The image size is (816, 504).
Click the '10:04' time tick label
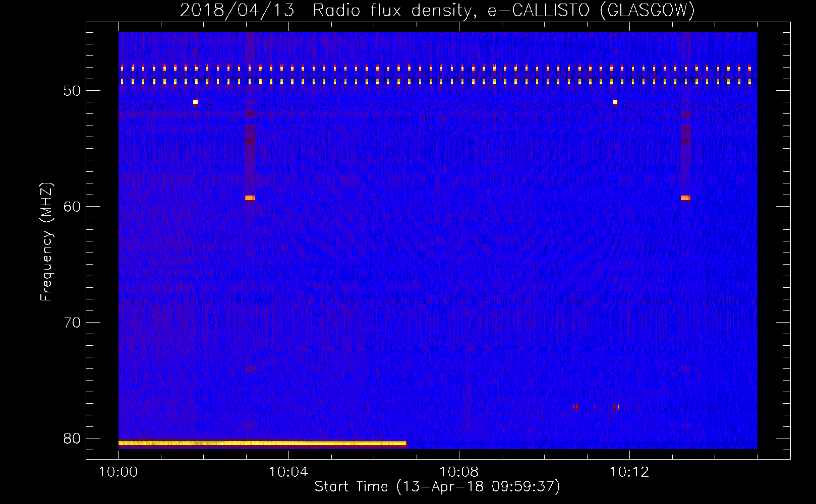tap(288, 472)
